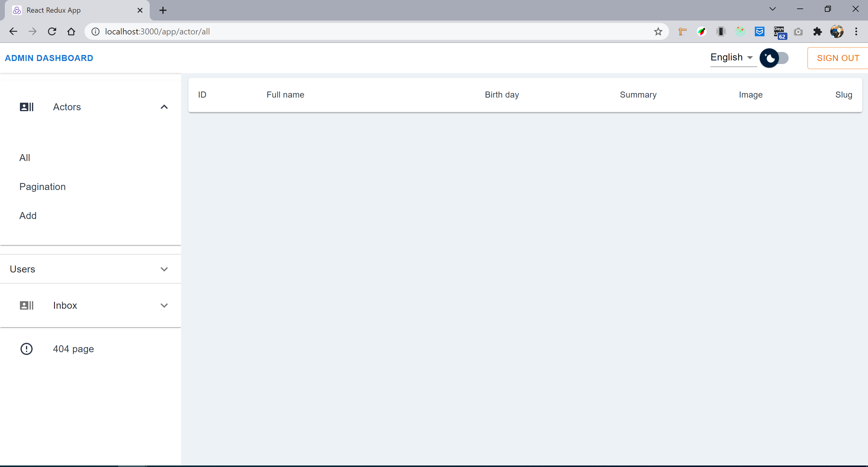Click the browser home icon
Screen dimensions: 868x467
pyautogui.click(x=71, y=31)
